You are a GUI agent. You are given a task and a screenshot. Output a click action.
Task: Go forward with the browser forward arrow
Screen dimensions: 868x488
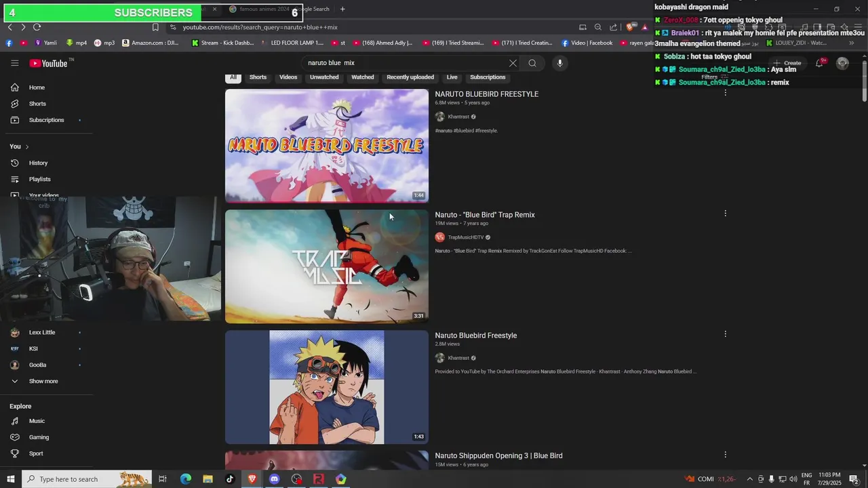[23, 27]
